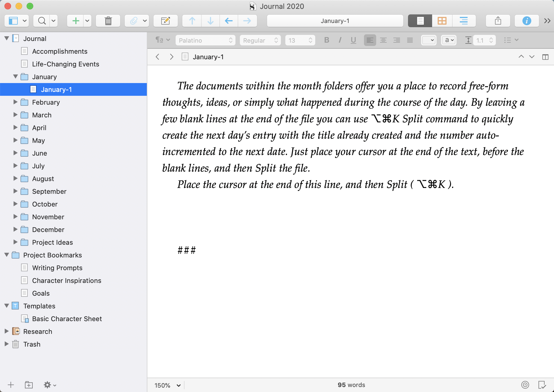Screen dimensions: 554x392
Task: Justify text alignment
Action: (410, 40)
